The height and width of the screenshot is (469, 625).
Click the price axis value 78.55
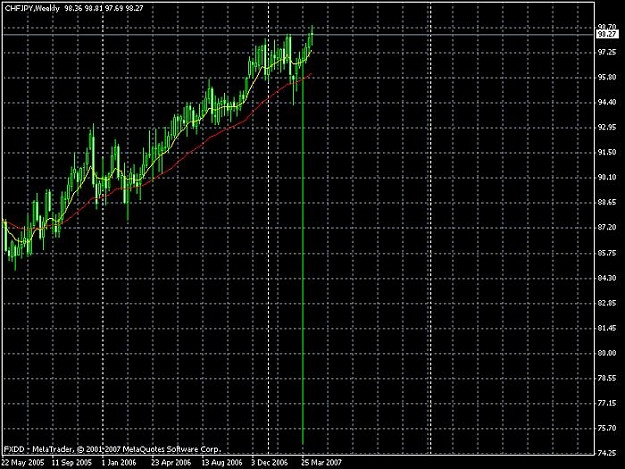click(607, 378)
